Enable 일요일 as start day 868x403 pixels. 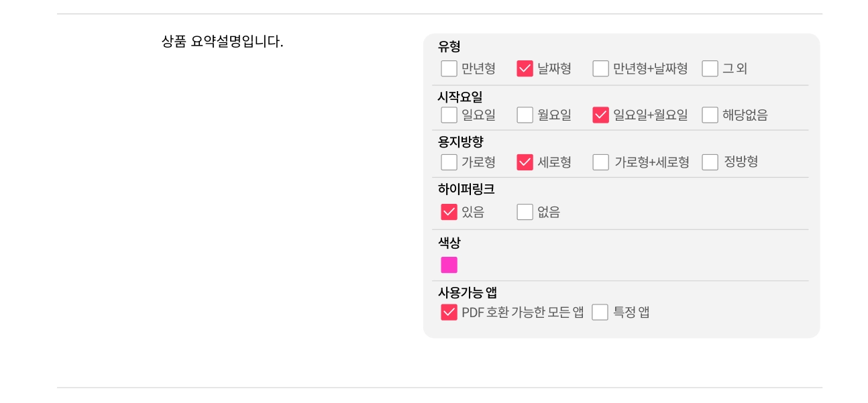(x=449, y=115)
